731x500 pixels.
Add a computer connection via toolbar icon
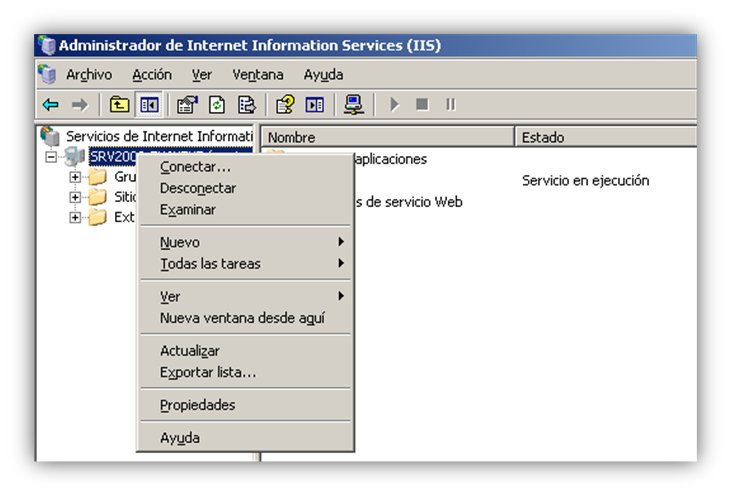coord(354,105)
